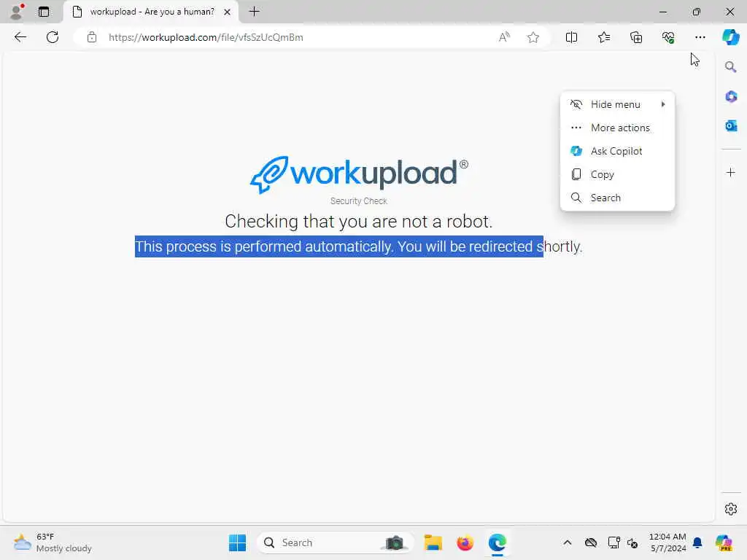Open clock 12:04 AM 5/7/2024
Screen dimensions: 747x560
[667, 542]
